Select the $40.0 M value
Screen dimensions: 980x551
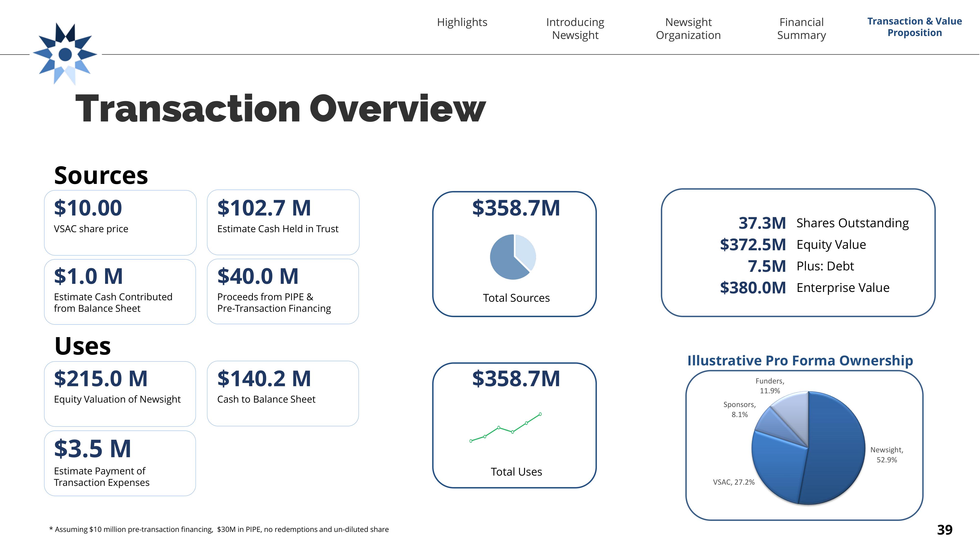pos(257,276)
